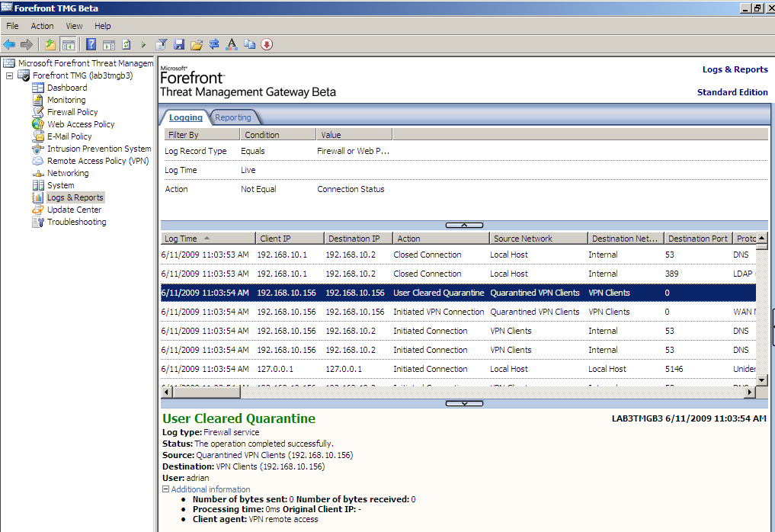This screenshot has height=532, width=775.
Task: Sort by the Action column header
Action: pyautogui.click(x=441, y=239)
